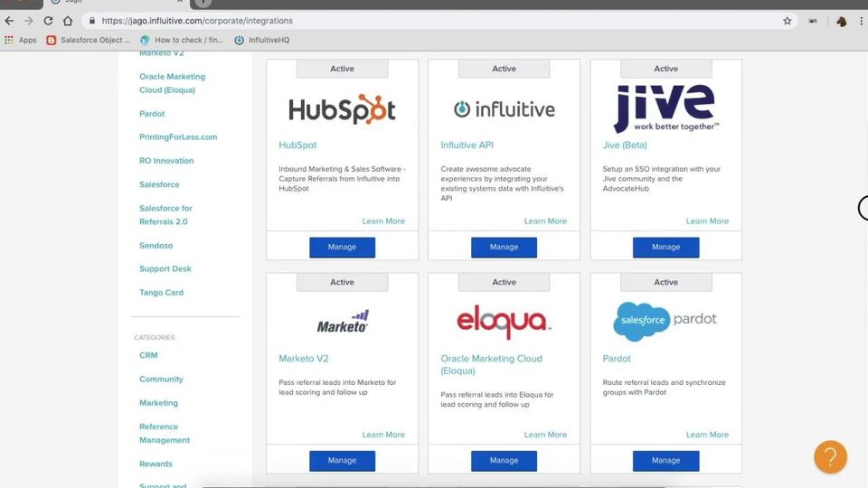Open the Marketo V2 card title link
868x488 pixels.
304,359
